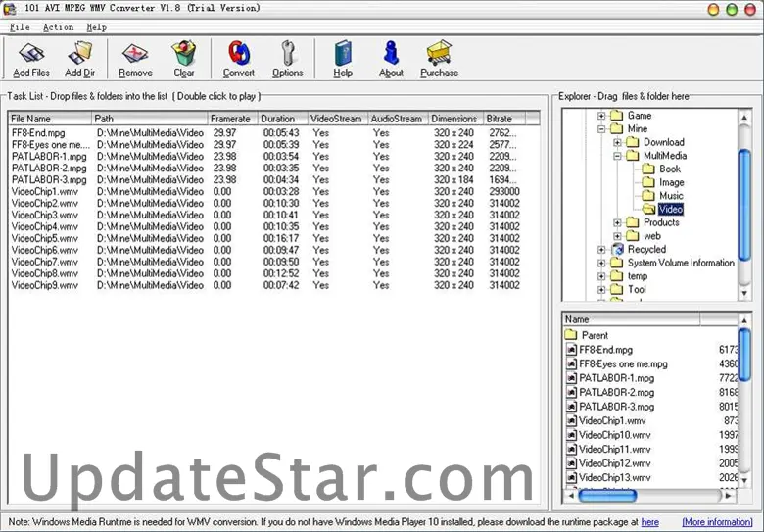Screen dimensions: 764x532
Task: Open the More information link
Action: click(717, 522)
